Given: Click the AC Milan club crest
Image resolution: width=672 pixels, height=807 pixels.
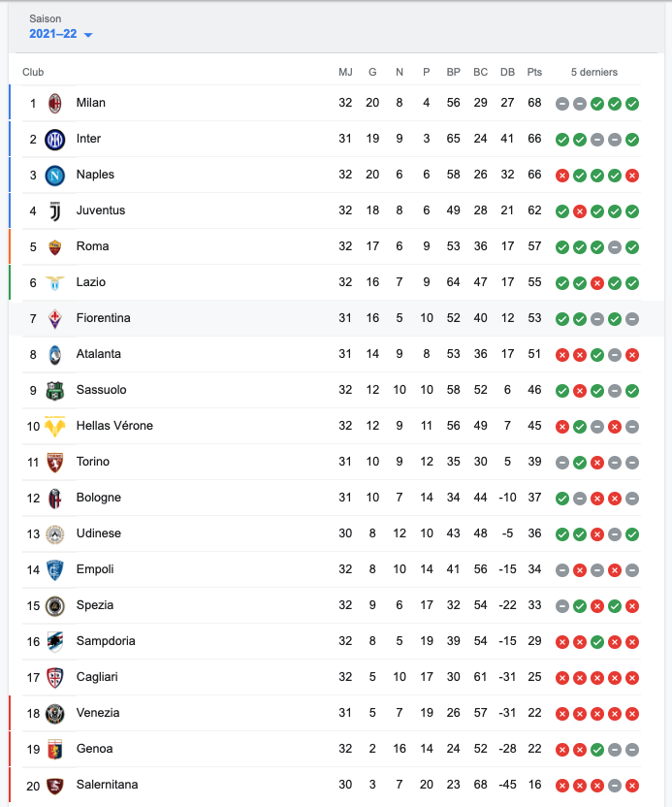Looking at the screenshot, I should (55, 103).
